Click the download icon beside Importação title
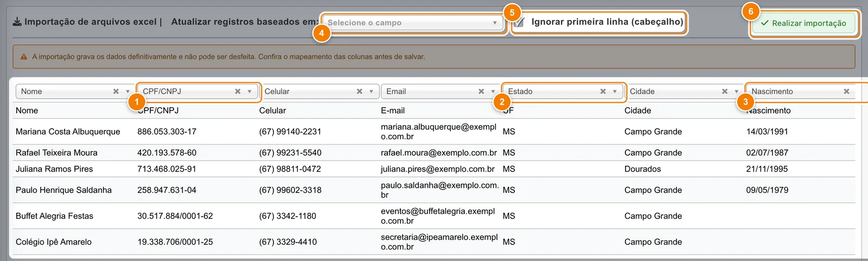Image resolution: width=868 pixels, height=261 pixels. (x=17, y=22)
